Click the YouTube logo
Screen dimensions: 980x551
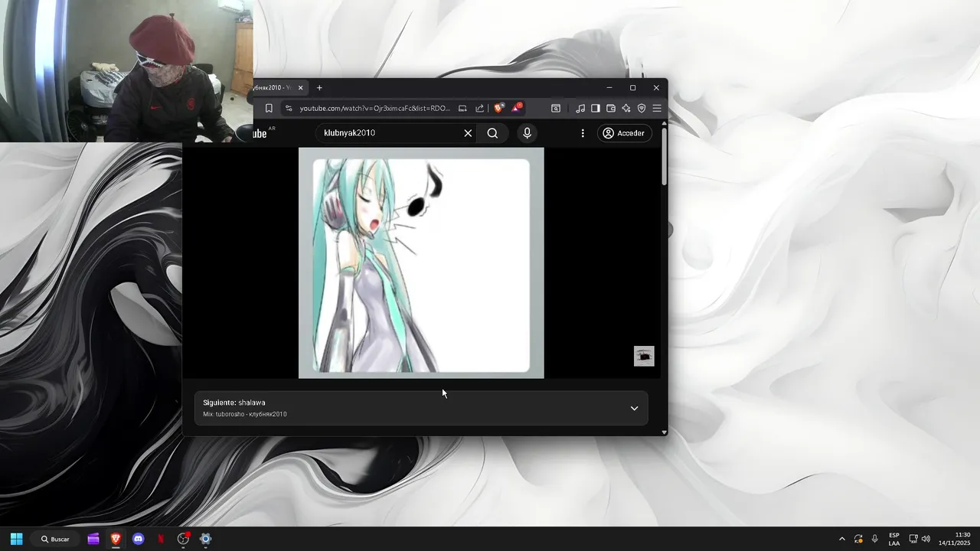point(262,133)
